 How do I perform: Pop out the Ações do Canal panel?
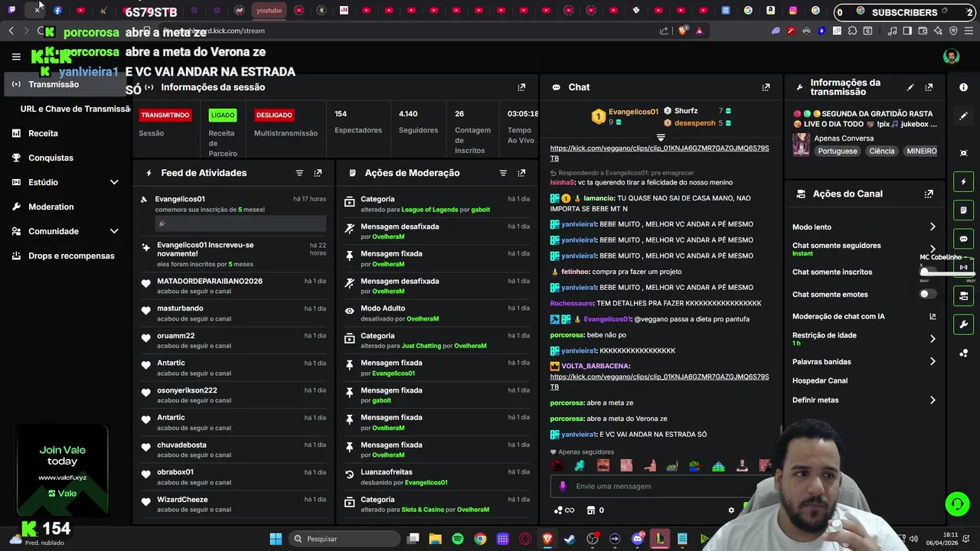pos(929,194)
